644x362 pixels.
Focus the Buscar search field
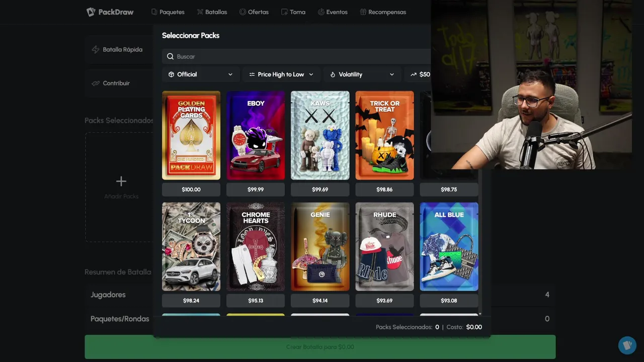pyautogui.click(x=297, y=56)
